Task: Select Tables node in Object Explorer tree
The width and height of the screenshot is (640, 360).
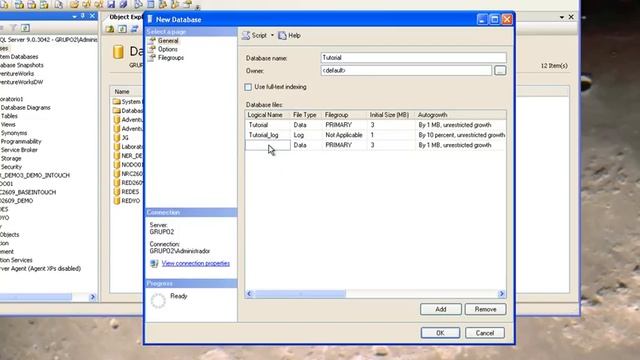Action: (x=9, y=116)
